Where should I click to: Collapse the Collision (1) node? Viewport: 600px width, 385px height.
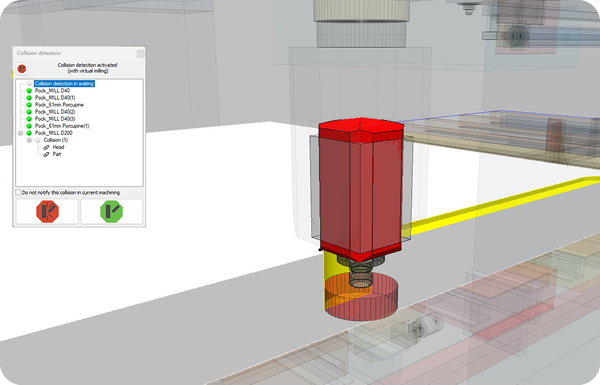coord(29,140)
